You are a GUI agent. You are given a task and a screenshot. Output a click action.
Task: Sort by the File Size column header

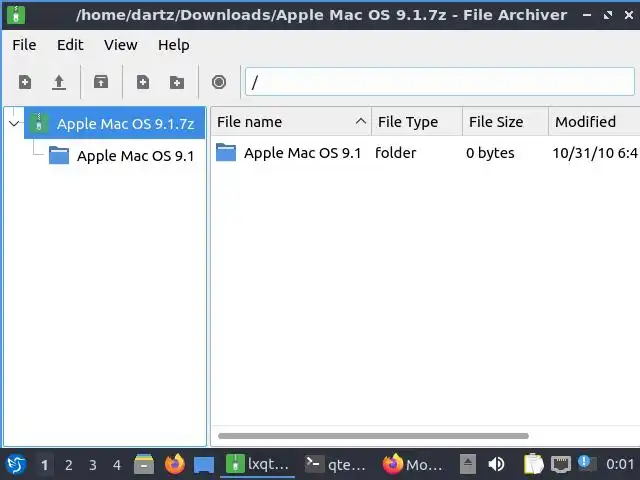click(x=505, y=122)
